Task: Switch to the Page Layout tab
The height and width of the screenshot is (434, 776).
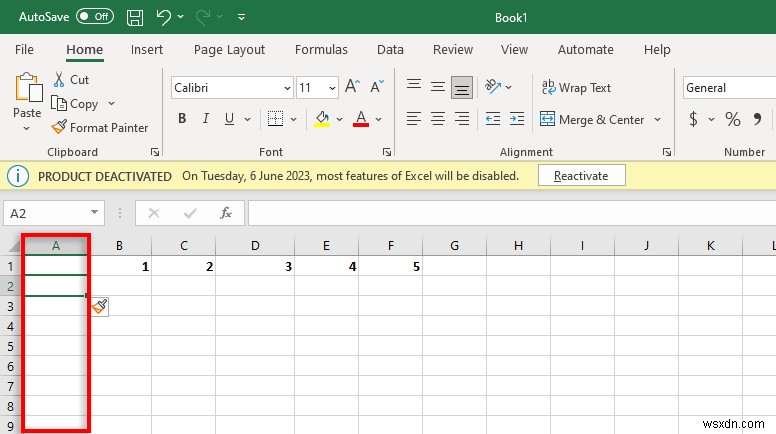Action: pyautogui.click(x=229, y=49)
